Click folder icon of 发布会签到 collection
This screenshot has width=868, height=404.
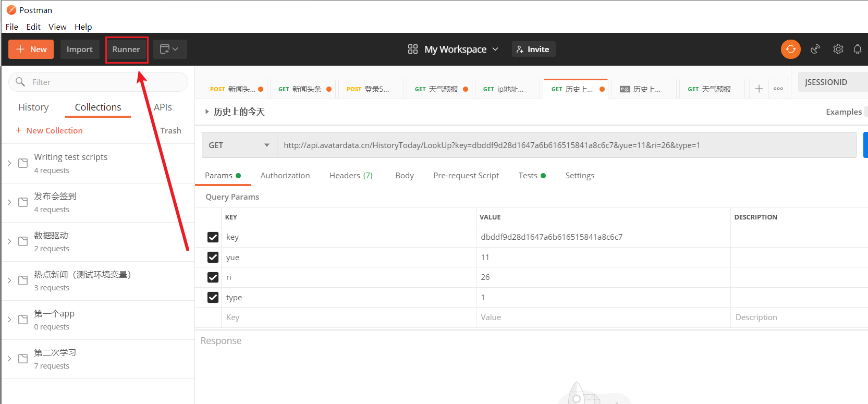pos(23,202)
